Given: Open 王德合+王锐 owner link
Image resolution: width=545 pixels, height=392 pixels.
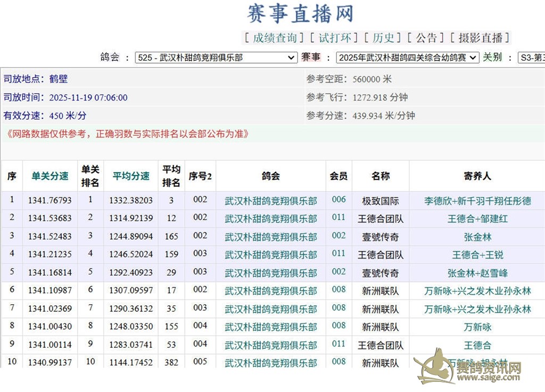Looking at the screenshot, I should coord(477,255).
